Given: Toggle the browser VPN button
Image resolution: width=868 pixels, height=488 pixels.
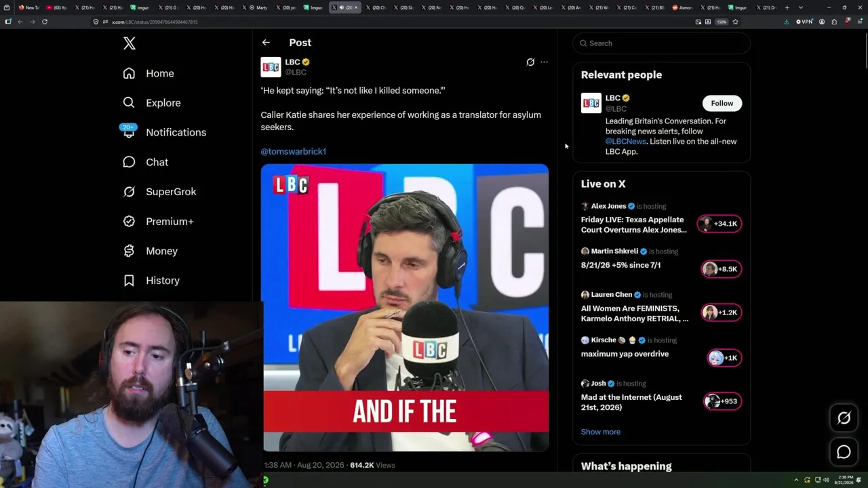Looking at the screenshot, I should pyautogui.click(x=804, y=22).
